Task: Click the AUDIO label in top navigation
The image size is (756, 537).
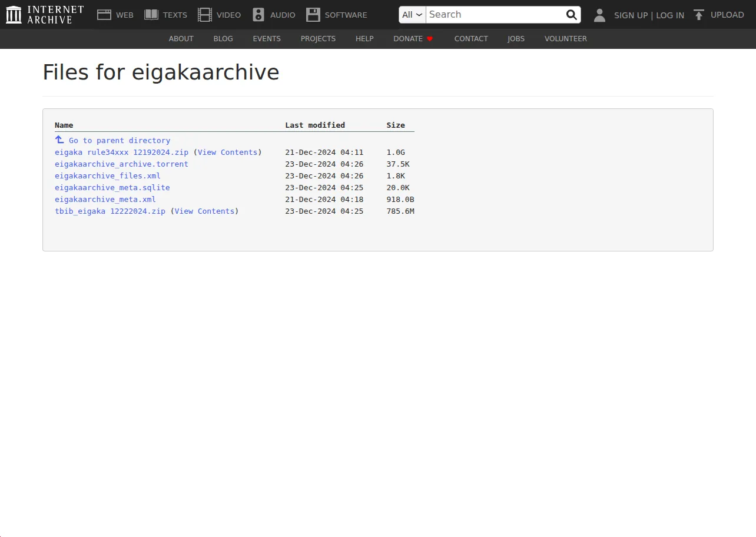Action: pos(283,15)
